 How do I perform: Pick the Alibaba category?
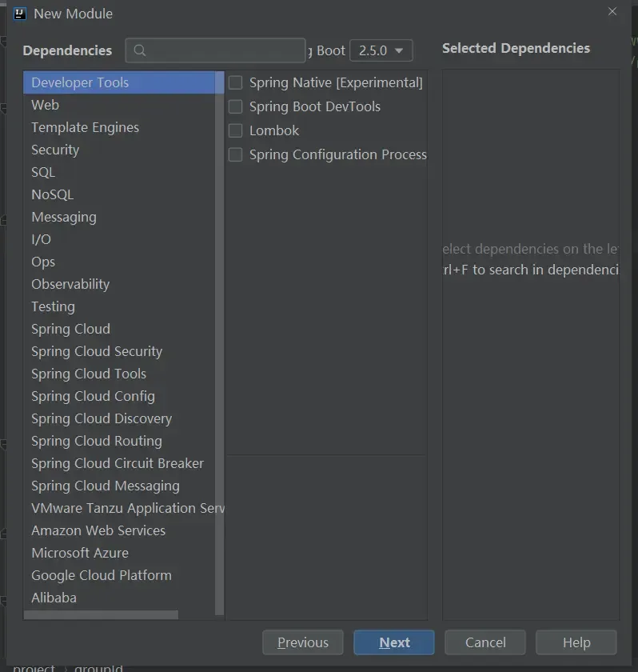(x=54, y=598)
